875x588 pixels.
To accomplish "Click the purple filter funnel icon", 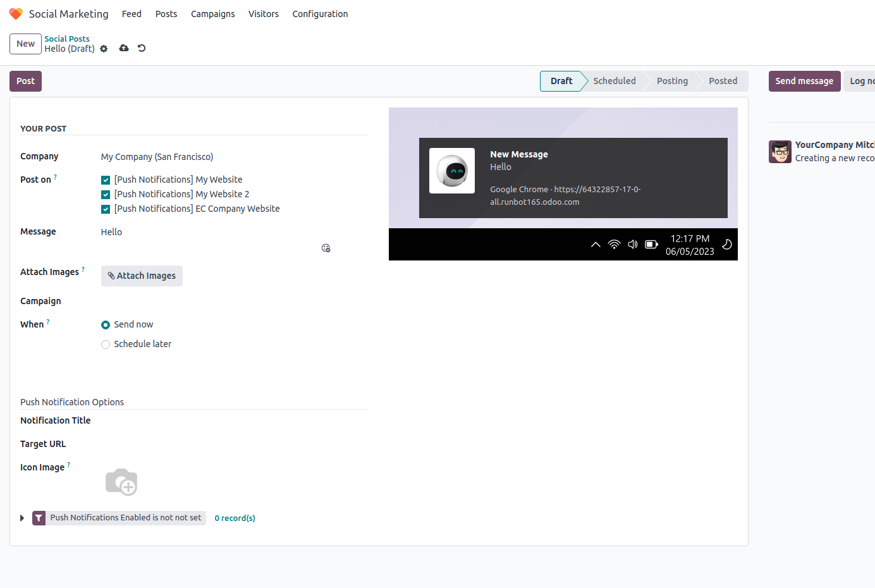I will click(x=39, y=518).
